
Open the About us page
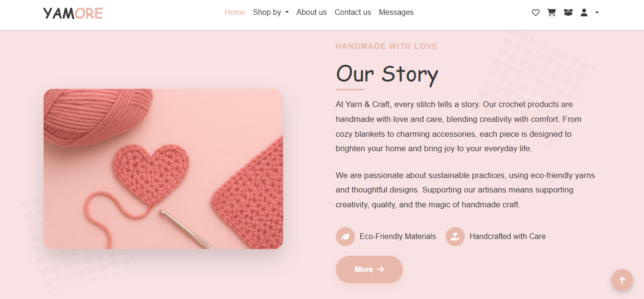click(311, 12)
